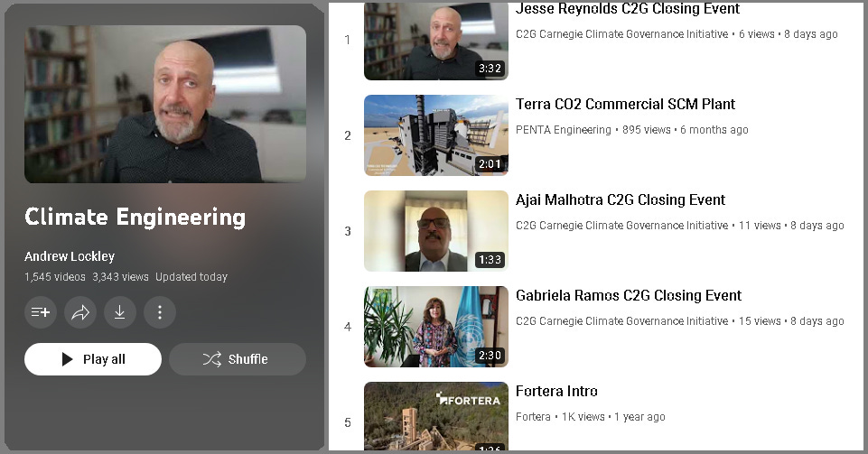
Task: Click the 895 views • 6 months ago text
Action: 686,130
